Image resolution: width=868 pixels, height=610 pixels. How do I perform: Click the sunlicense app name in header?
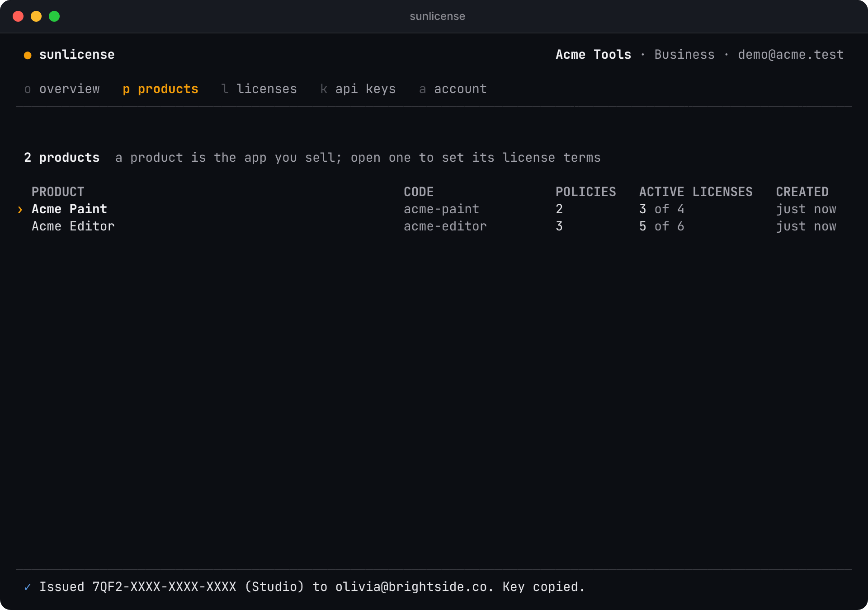pos(77,55)
